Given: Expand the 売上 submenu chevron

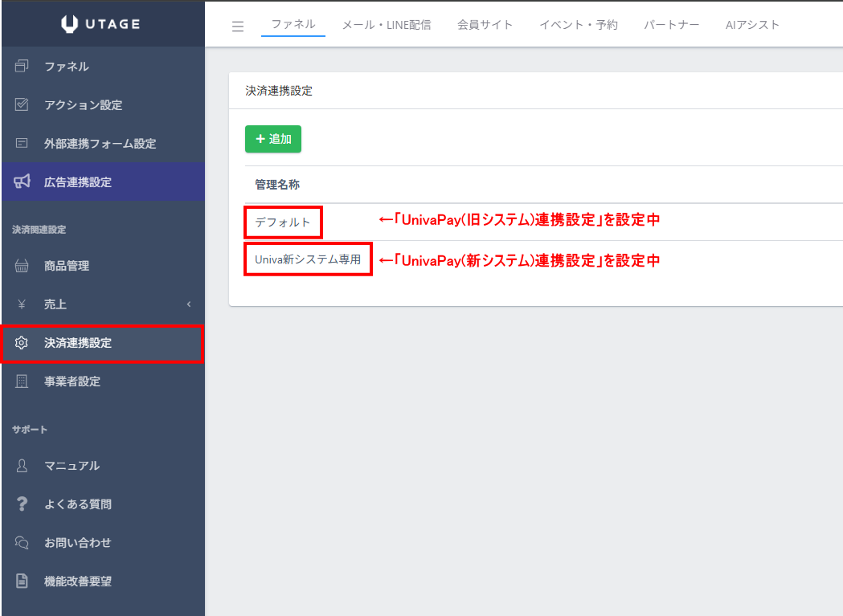Looking at the screenshot, I should click(x=189, y=304).
